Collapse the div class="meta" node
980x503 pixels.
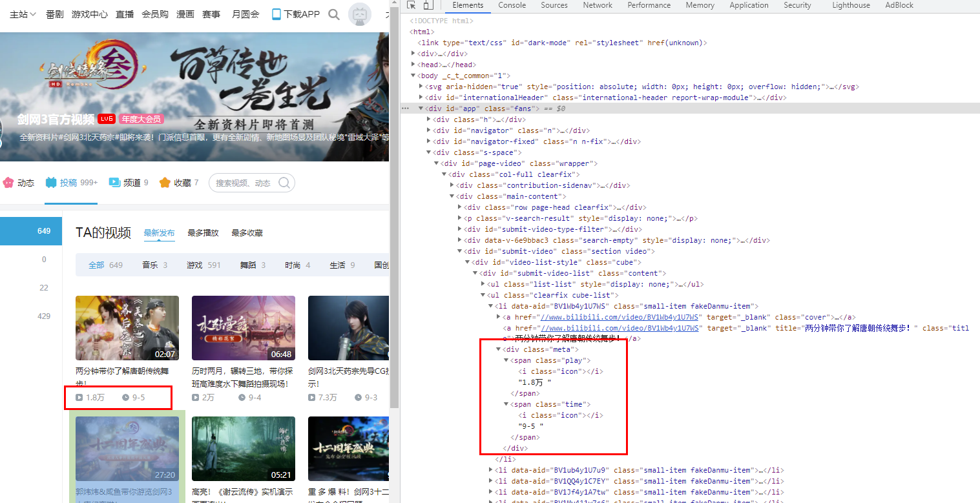499,349
